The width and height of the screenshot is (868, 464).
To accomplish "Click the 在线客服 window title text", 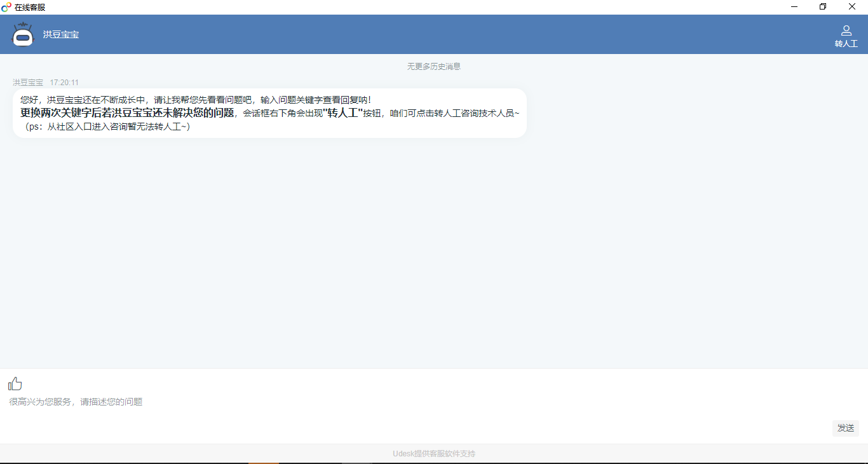I will tap(30, 7).
